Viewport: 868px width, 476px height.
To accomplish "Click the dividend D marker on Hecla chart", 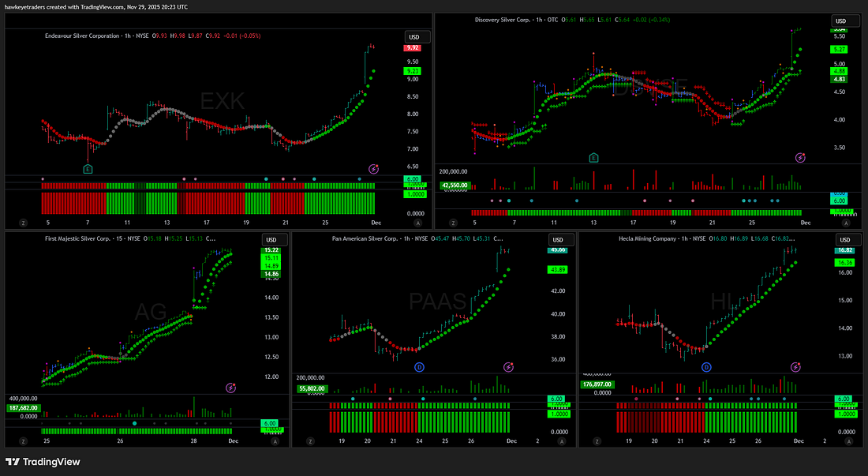I will 706,367.
